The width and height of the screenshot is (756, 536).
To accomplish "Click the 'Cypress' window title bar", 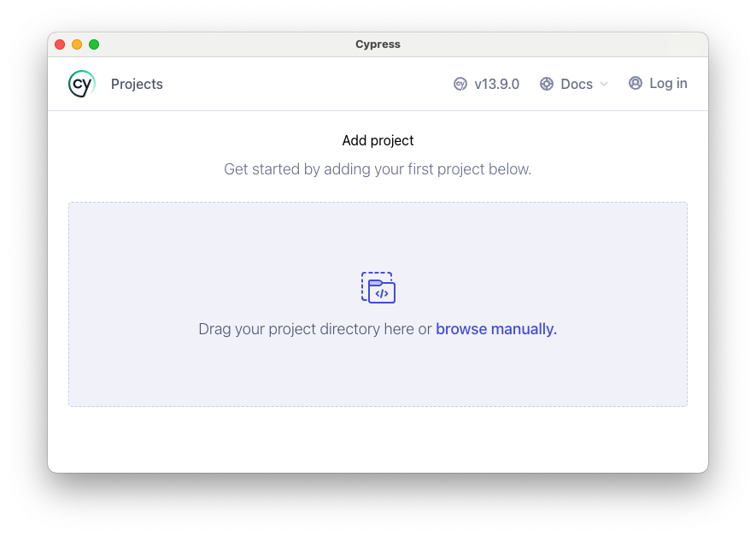I will (378, 44).
